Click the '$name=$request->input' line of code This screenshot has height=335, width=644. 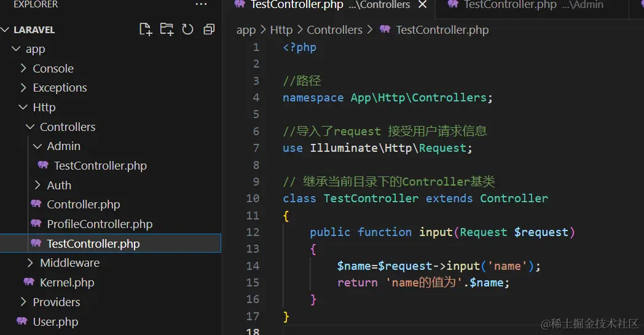click(x=439, y=266)
